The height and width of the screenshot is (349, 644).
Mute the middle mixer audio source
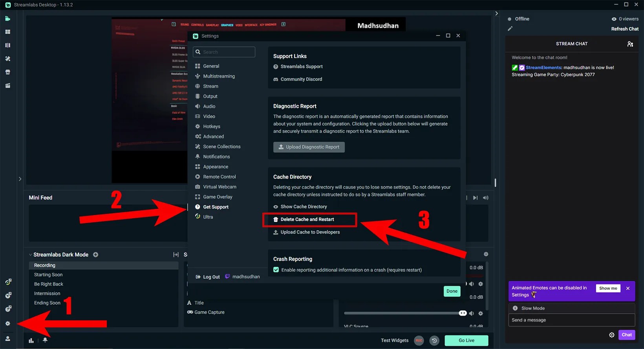coord(472,284)
